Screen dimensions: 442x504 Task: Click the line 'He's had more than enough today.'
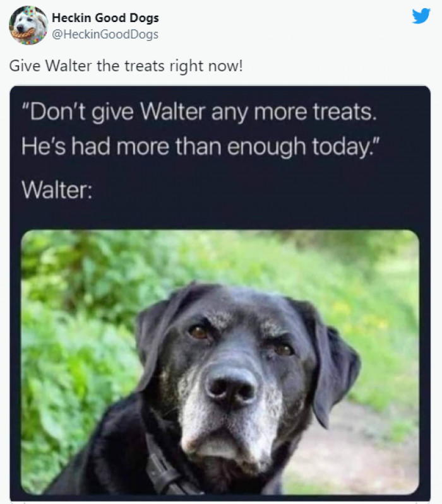tap(201, 147)
